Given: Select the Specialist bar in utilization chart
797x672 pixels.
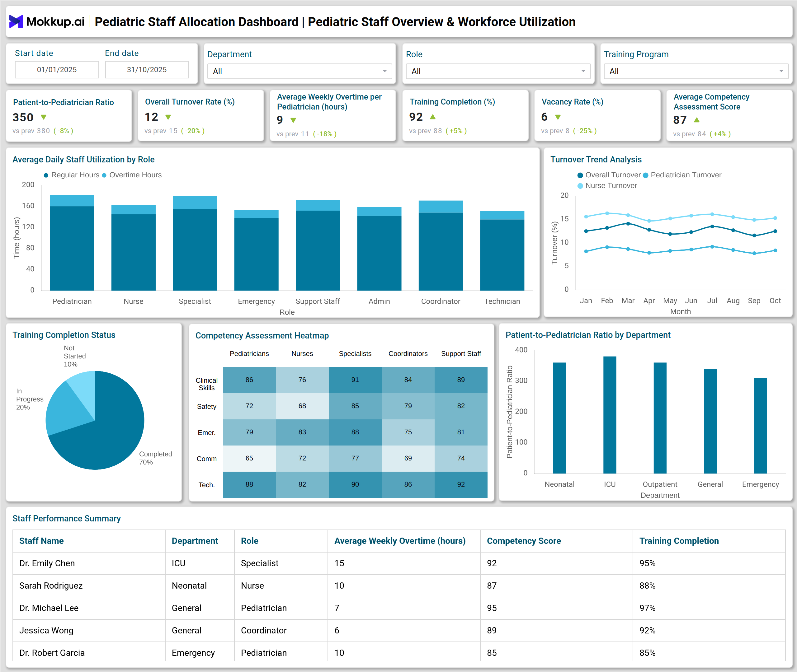Looking at the screenshot, I should (x=195, y=243).
